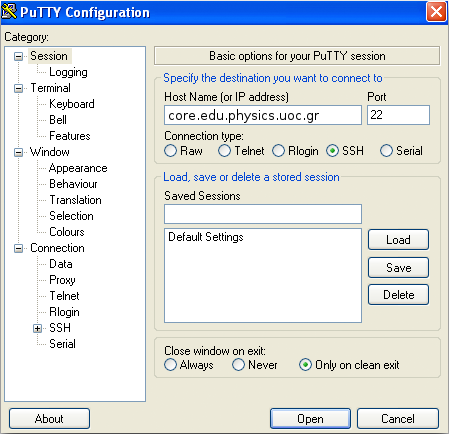449x434 pixels.
Task: Select the Proxy connection options
Action: [x=62, y=280]
